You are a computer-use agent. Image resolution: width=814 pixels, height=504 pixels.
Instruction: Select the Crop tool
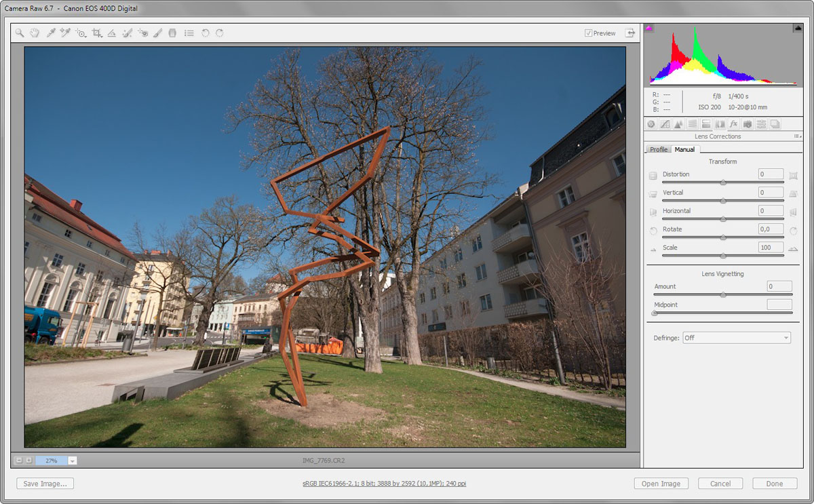[x=96, y=33]
